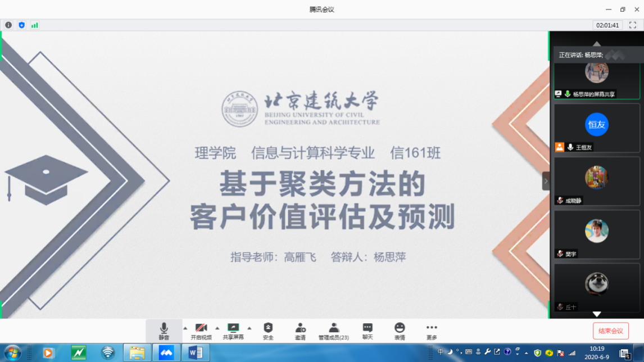Open the emoji reactions (表情) menu
Image resolution: width=644 pixels, height=362 pixels.
(400, 331)
